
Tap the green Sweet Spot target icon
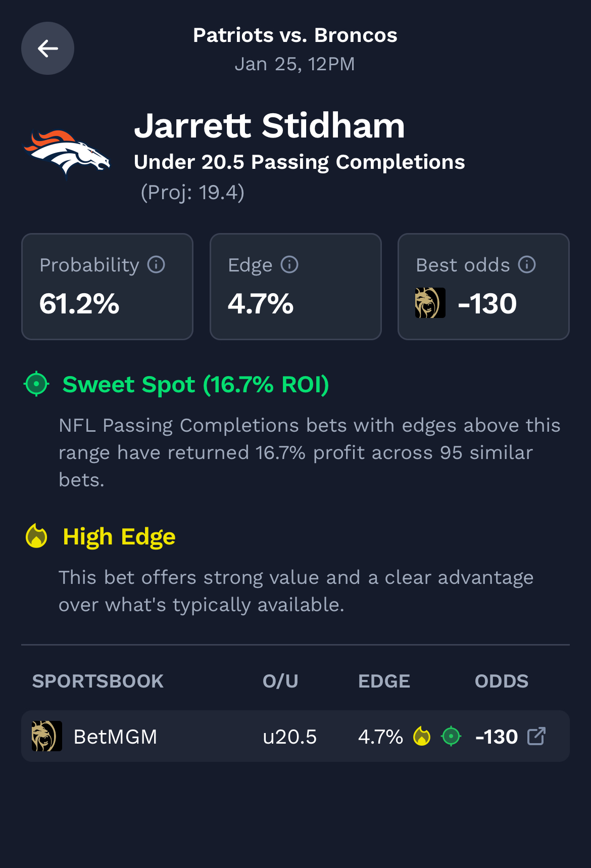coord(36,384)
